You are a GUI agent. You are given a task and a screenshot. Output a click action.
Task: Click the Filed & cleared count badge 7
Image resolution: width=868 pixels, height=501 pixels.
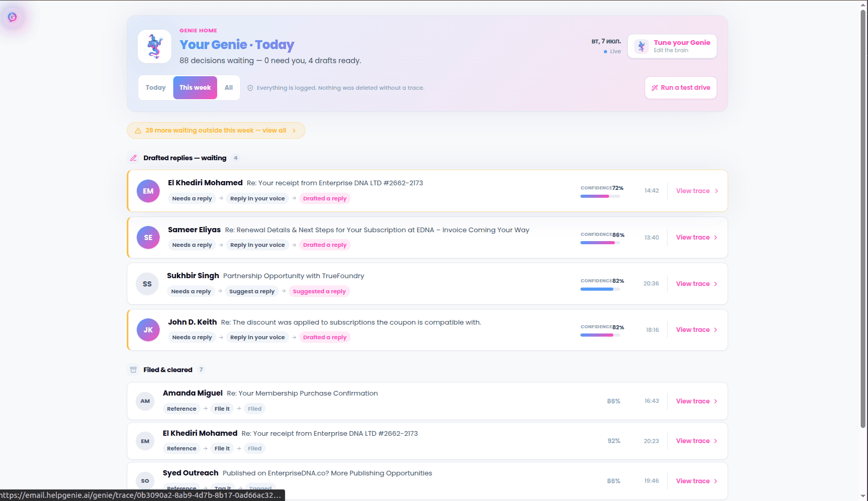(201, 370)
